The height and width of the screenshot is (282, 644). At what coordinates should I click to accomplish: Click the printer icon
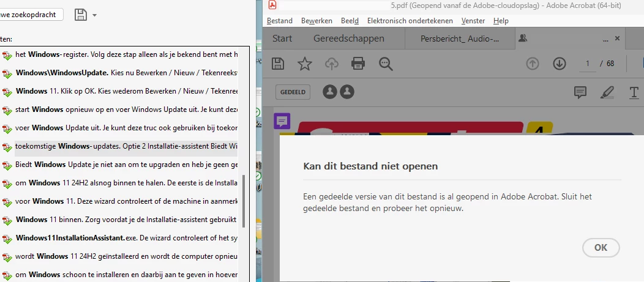pyautogui.click(x=358, y=64)
